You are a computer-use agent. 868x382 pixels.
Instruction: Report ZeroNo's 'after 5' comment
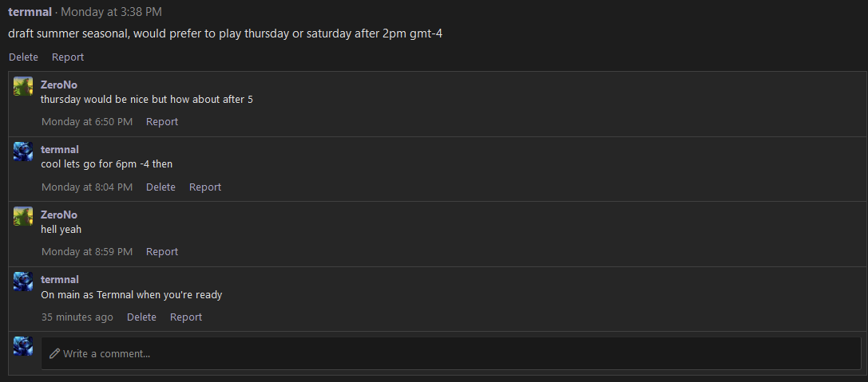pos(161,122)
